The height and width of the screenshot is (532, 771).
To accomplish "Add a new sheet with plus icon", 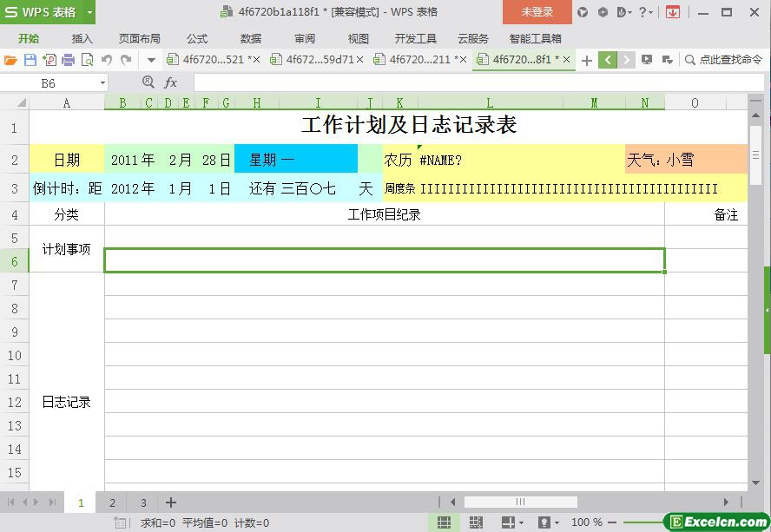I will point(171,502).
